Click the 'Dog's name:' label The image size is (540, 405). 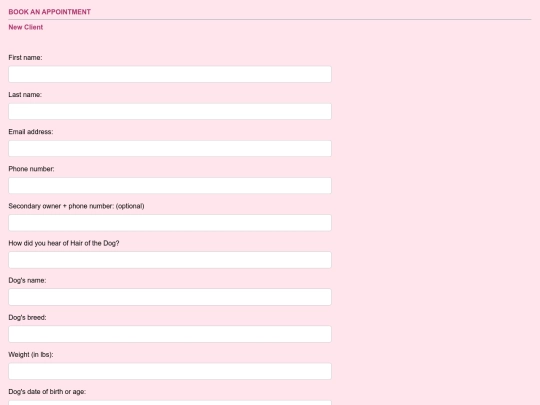[27, 280]
